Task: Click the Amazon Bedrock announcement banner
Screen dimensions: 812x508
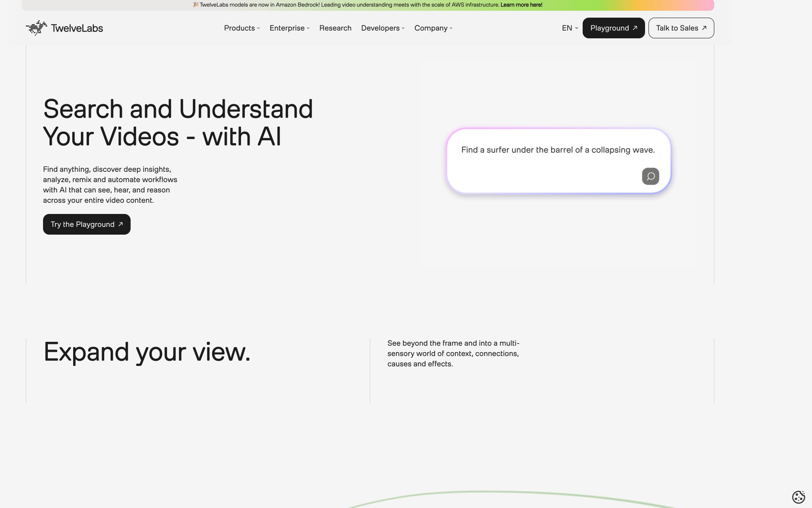Action: [368, 5]
